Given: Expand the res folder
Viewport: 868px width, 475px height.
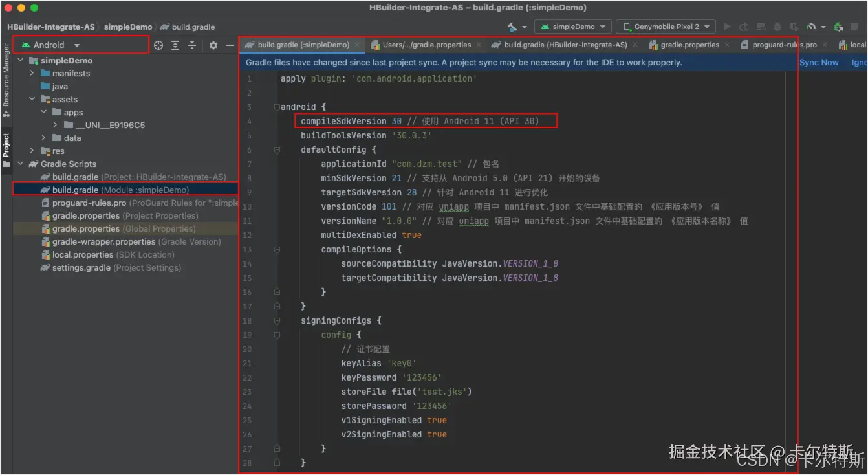Looking at the screenshot, I should [x=32, y=151].
